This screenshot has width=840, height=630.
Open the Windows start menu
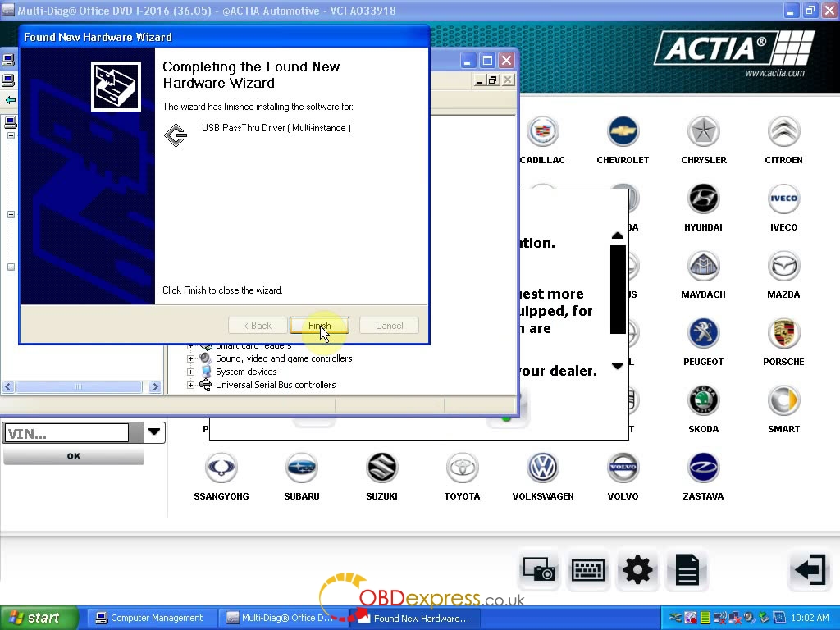(x=38, y=619)
